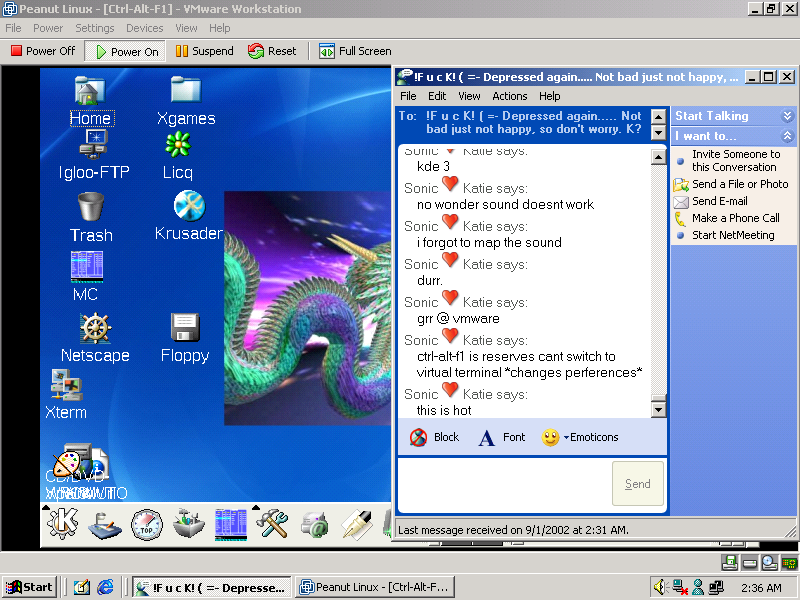This screenshot has height=600, width=800.
Task: Click the Windows Start button
Action: point(29,587)
